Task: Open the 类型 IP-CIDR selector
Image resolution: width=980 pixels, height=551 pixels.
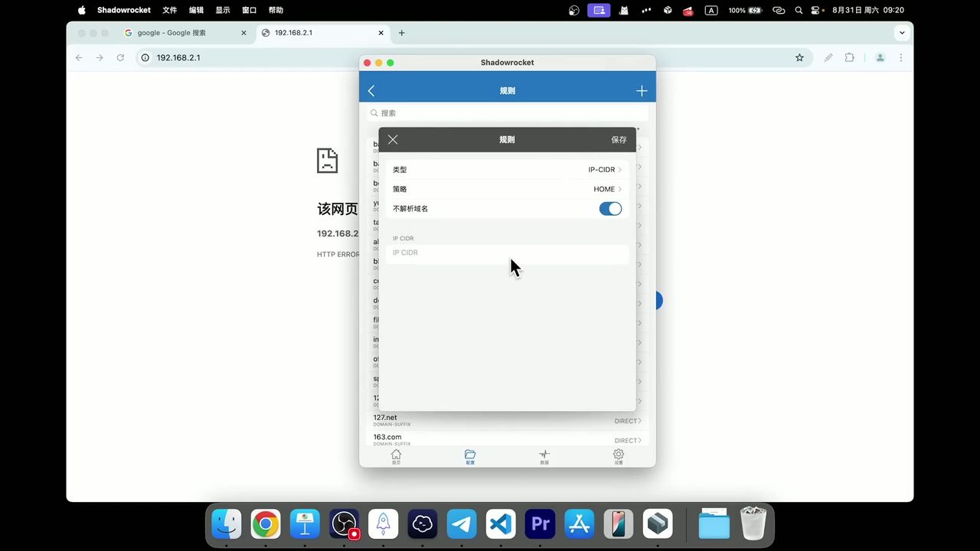Action: click(x=602, y=169)
